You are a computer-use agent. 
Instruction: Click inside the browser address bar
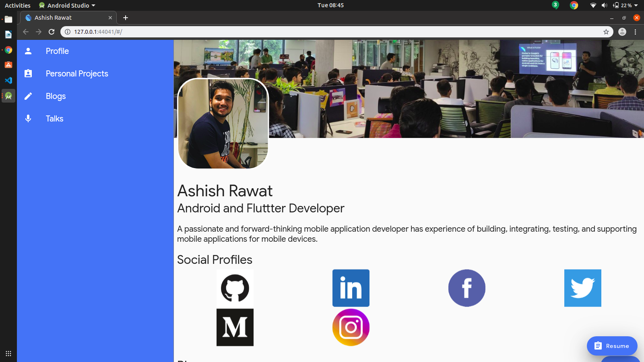(161, 32)
